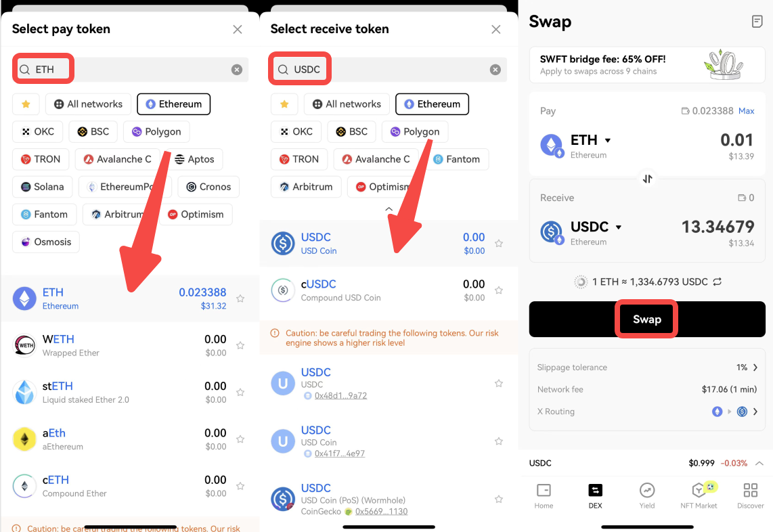Collapse the network list in receive panel
Screen dimensions: 773x532
[389, 209]
